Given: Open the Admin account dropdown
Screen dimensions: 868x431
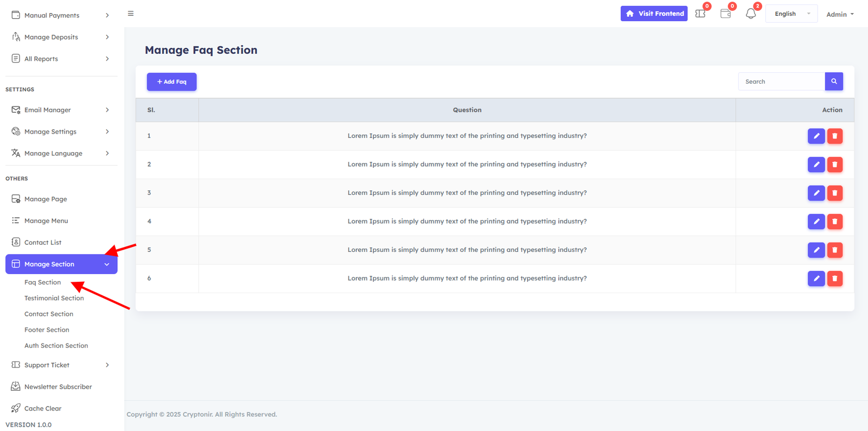Looking at the screenshot, I should coord(840,14).
